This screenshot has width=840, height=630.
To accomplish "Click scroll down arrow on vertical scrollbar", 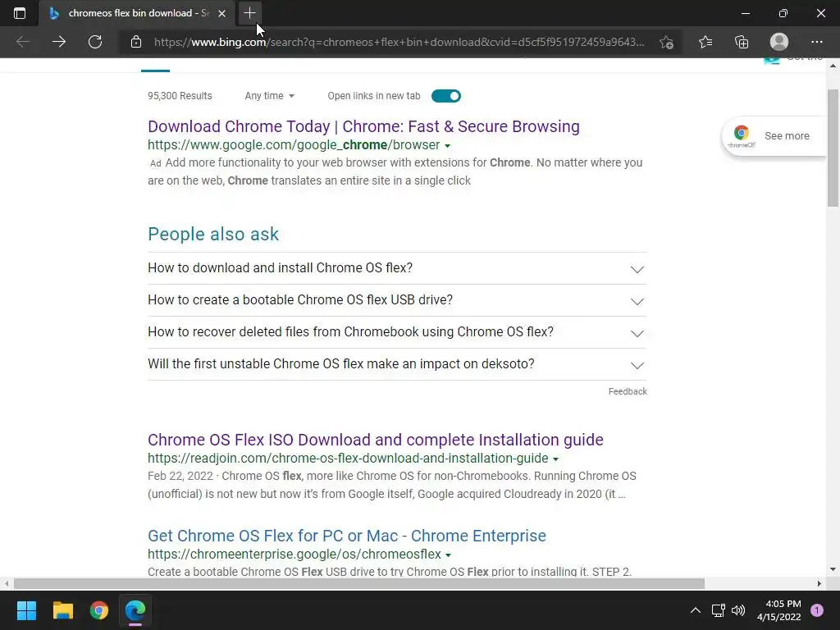I will pyautogui.click(x=833, y=569).
